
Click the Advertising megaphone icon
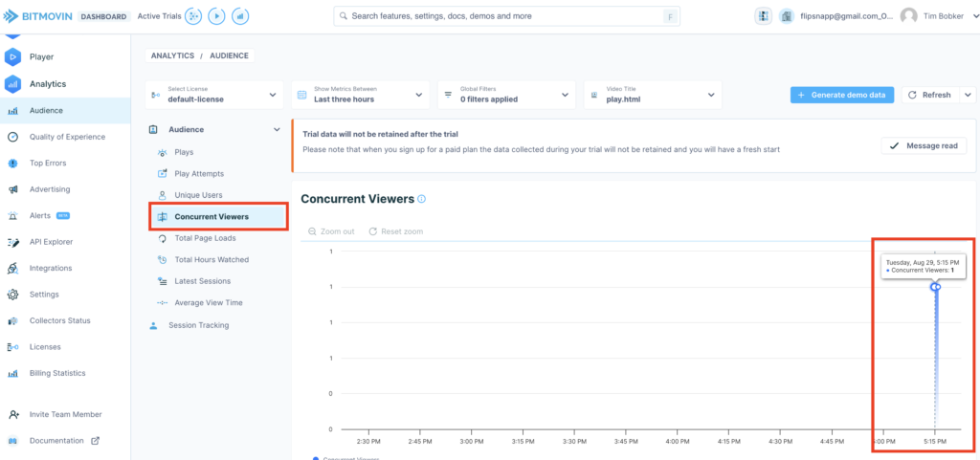coord(12,189)
